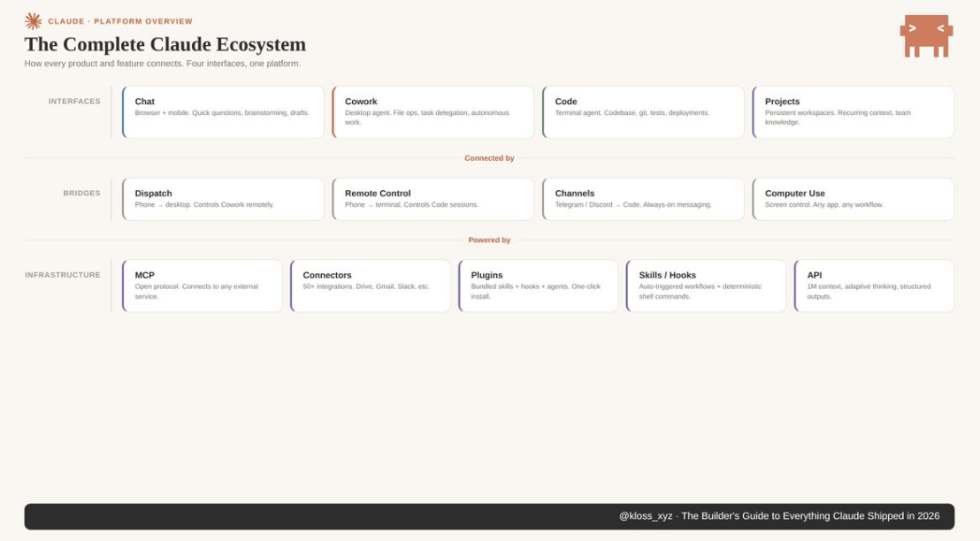Image resolution: width=980 pixels, height=541 pixels.
Task: Click the Claude starburst logo icon
Action: 33,21
